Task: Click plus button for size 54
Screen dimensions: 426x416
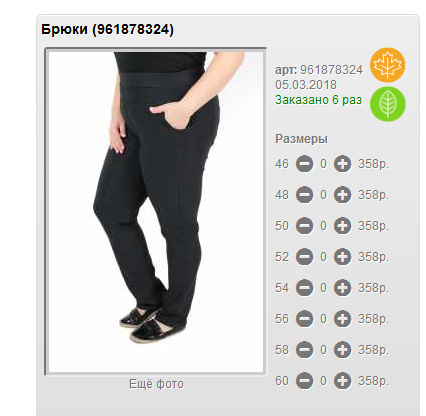Action: pyautogui.click(x=342, y=288)
